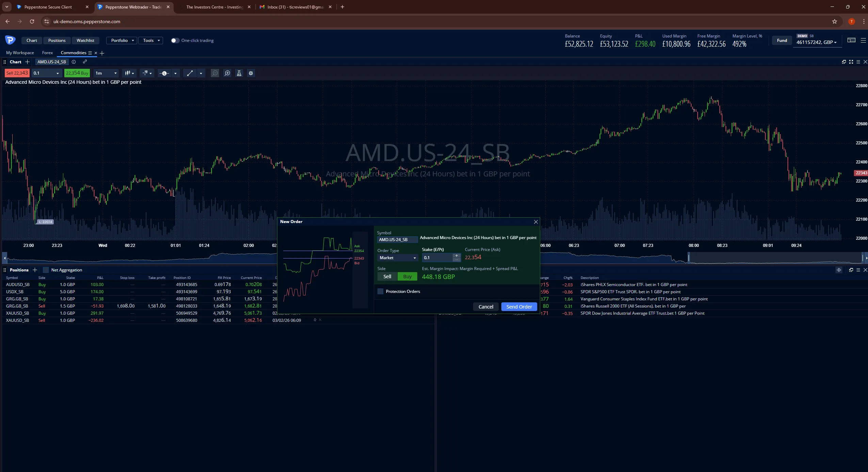The width and height of the screenshot is (868, 472).
Task: Expand Chart panel to fullscreen
Action: tap(851, 62)
